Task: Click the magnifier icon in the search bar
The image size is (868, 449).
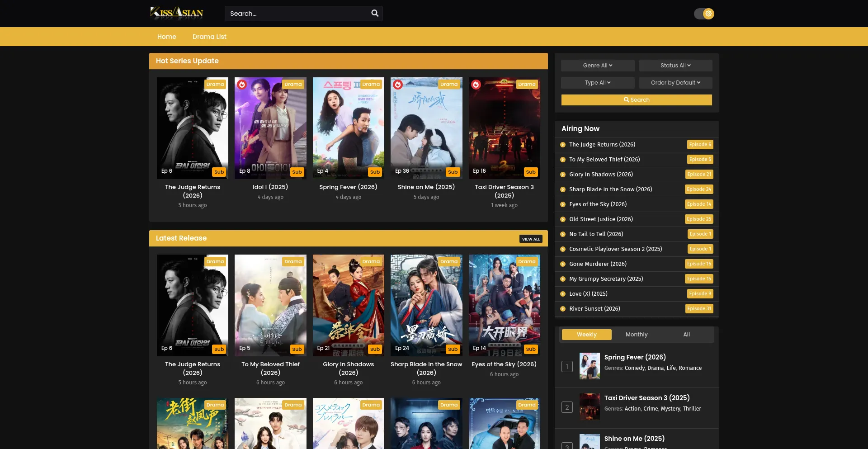Action: (375, 13)
